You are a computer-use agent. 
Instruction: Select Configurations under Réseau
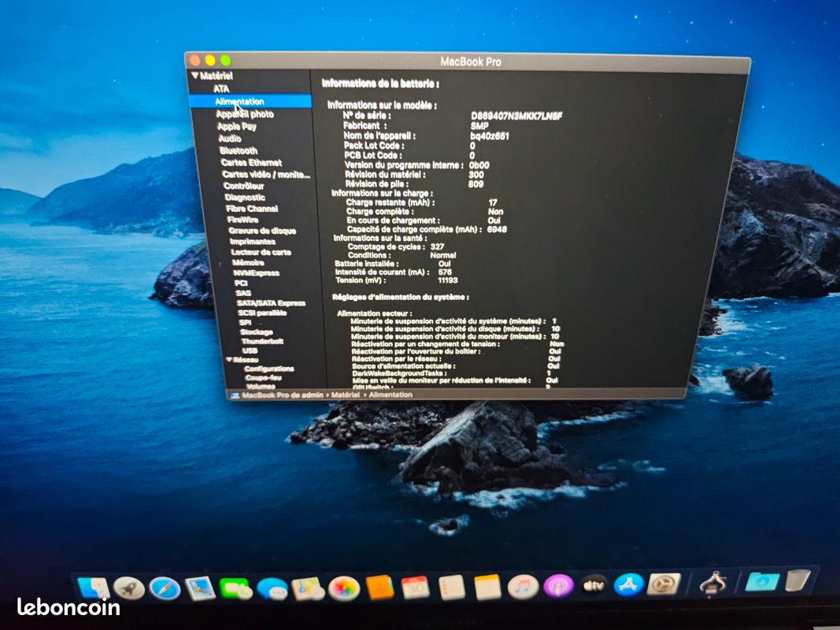[269, 369]
